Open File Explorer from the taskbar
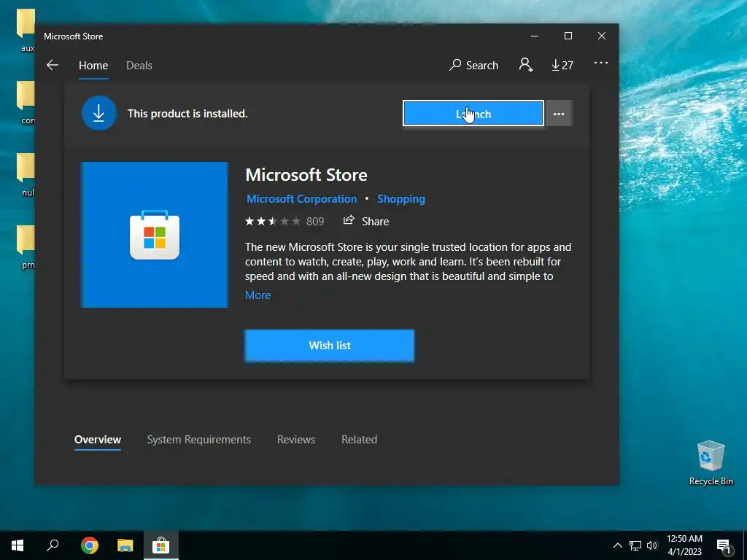747x560 pixels. coord(125,545)
